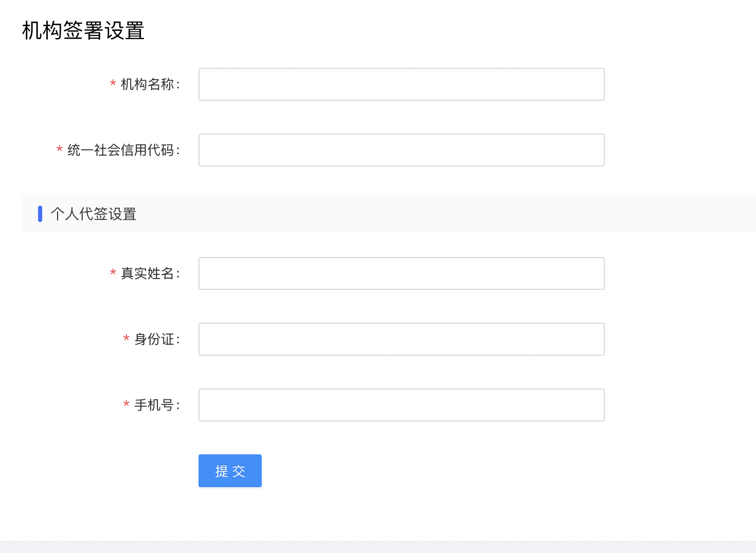Click the 机构名称 field label
The width and height of the screenshot is (756, 553).
(148, 84)
